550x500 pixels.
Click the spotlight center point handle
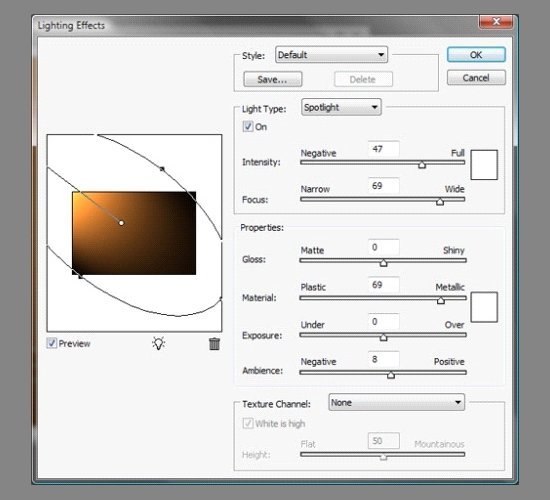tap(121, 223)
